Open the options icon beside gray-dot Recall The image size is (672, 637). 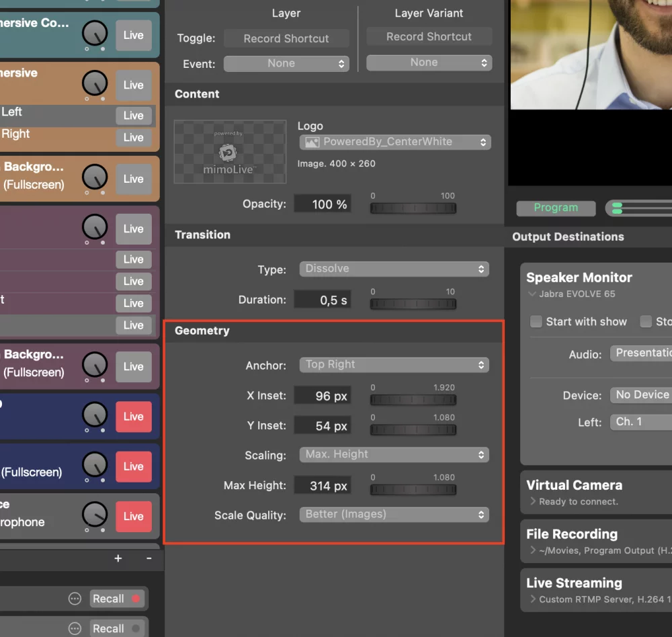click(x=75, y=628)
